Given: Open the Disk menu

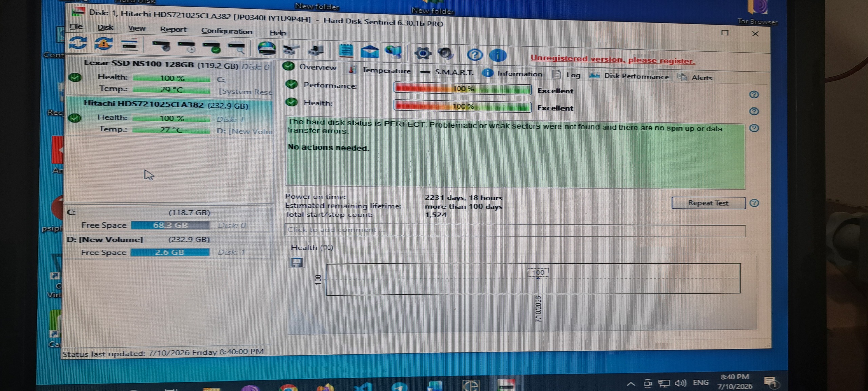Looking at the screenshot, I should [x=105, y=27].
